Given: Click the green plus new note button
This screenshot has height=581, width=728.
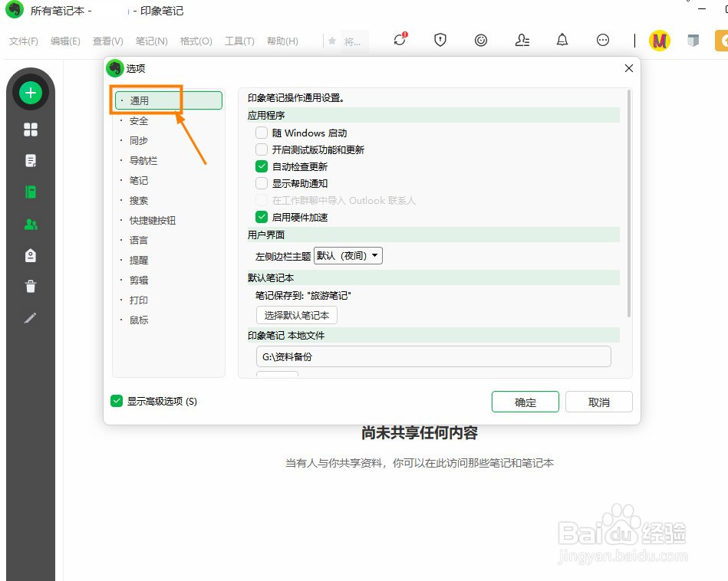Looking at the screenshot, I should (30, 91).
